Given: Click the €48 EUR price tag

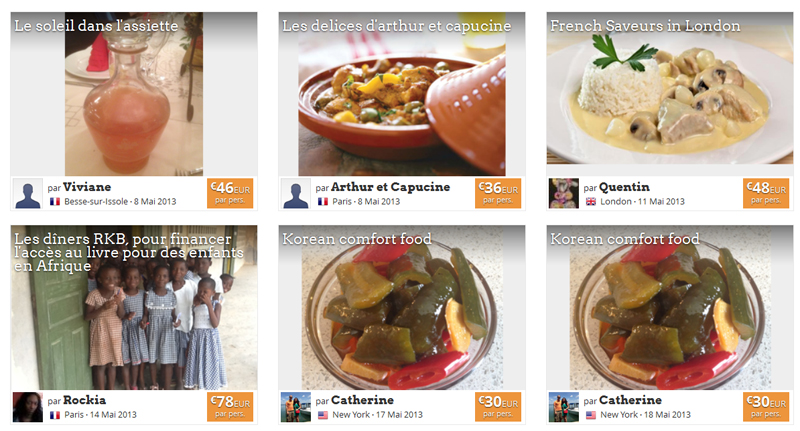Looking at the screenshot, I should (x=766, y=193).
